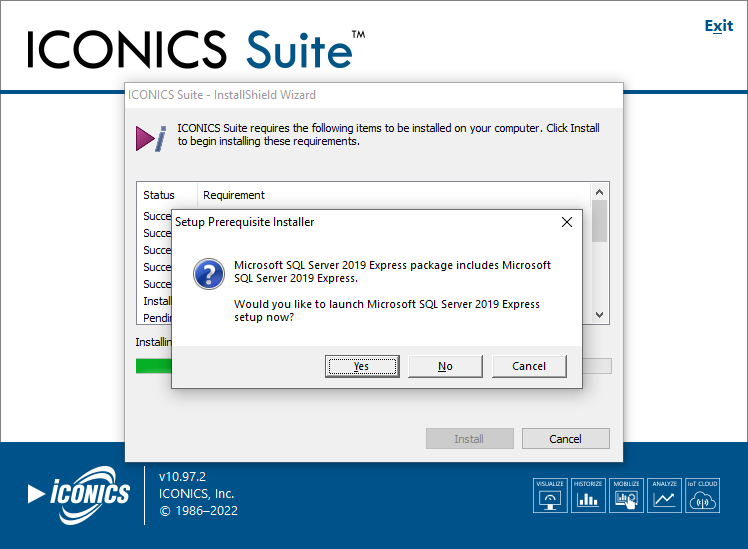748x549 pixels.
Task: Click the © 1986–2022 copyright text
Action: coord(198,510)
